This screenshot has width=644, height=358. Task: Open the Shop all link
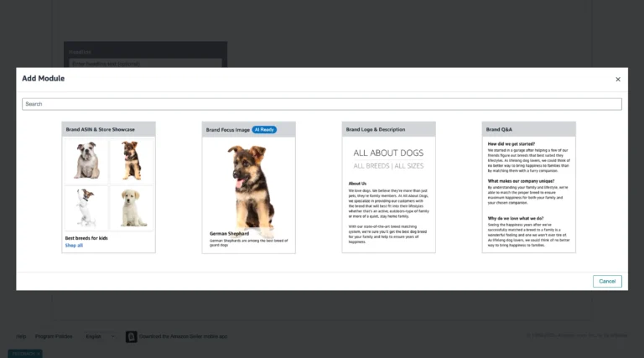(x=74, y=246)
